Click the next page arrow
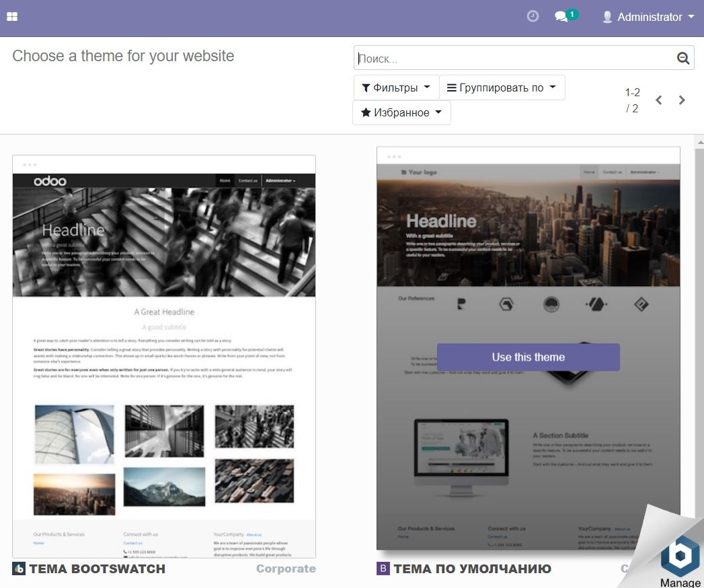 [681, 100]
